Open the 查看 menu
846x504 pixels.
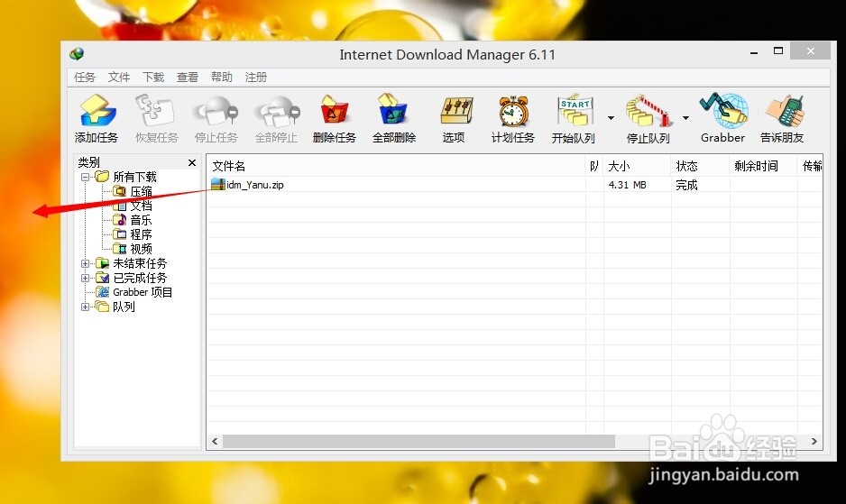point(188,78)
